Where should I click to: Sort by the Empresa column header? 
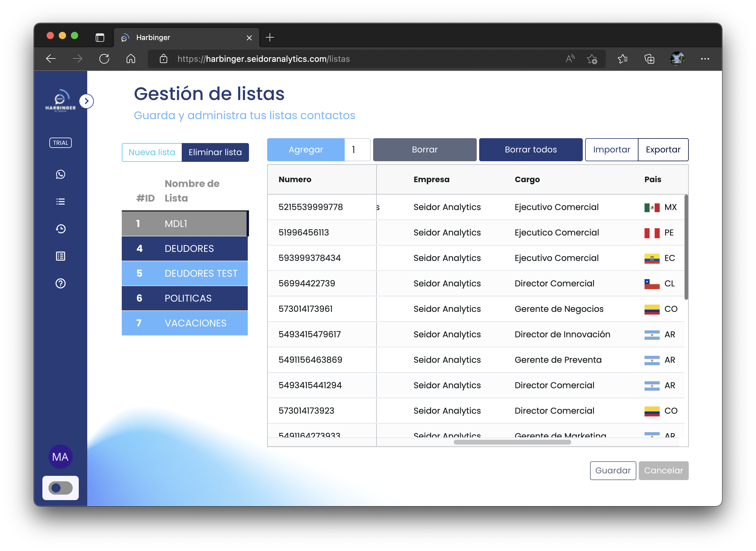coord(431,179)
